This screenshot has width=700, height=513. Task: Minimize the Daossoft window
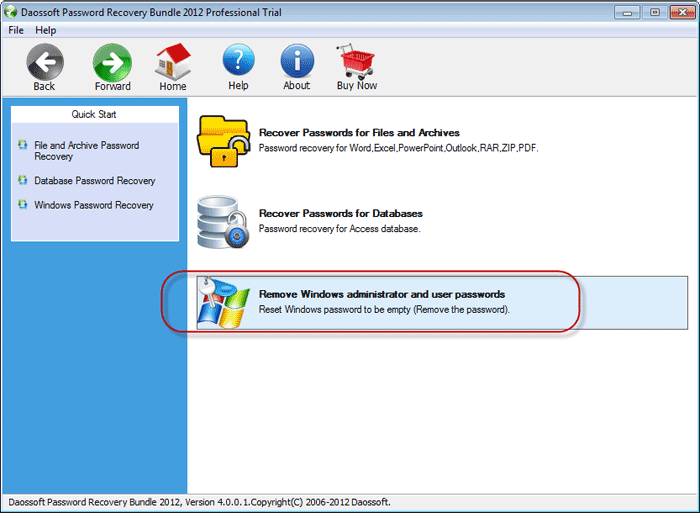pyautogui.click(x=627, y=12)
